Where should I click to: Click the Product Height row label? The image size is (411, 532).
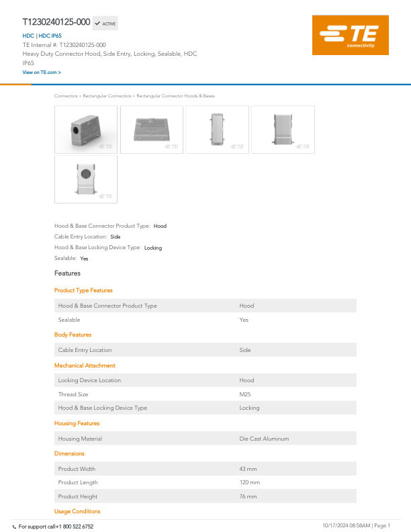click(x=78, y=496)
